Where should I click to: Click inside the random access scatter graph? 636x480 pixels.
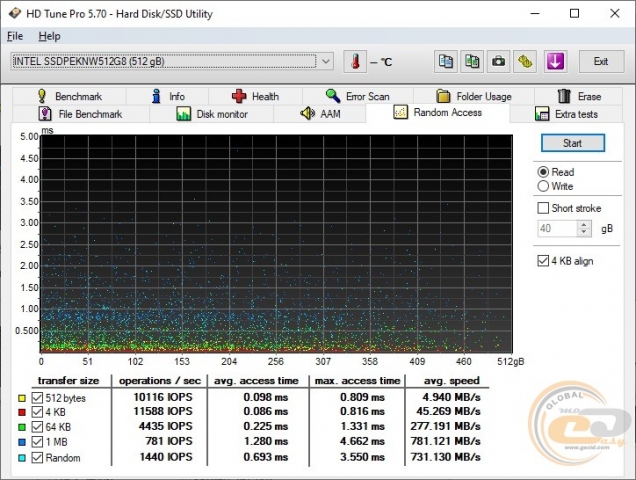[276, 244]
